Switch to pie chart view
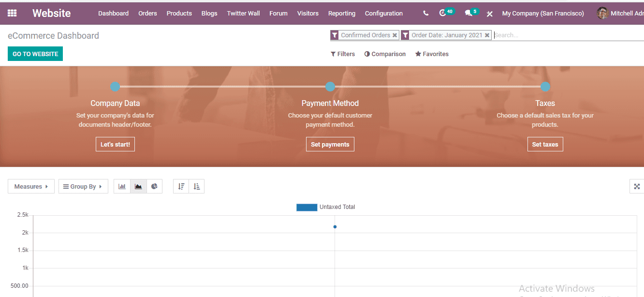 (154, 186)
